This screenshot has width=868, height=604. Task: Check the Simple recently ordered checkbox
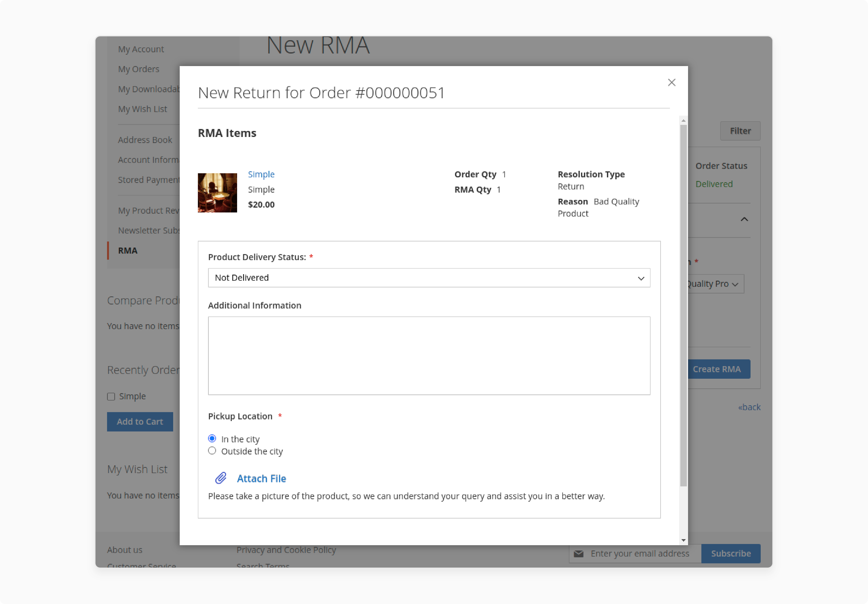point(111,397)
